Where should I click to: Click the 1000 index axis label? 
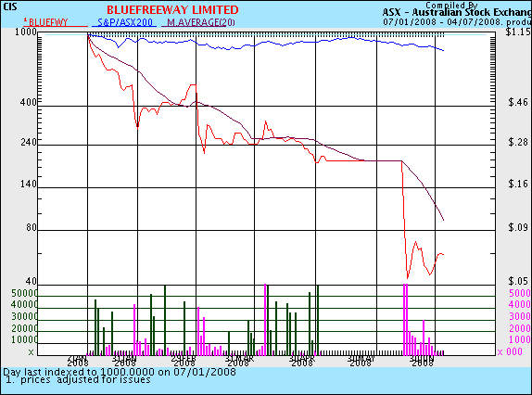(26, 32)
